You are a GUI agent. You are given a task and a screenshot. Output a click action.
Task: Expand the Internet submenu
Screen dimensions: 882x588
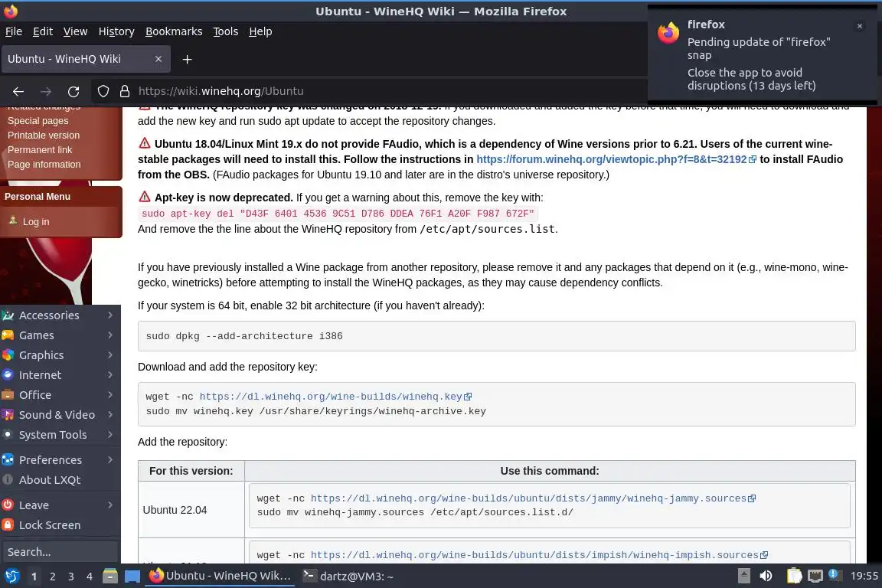point(60,374)
